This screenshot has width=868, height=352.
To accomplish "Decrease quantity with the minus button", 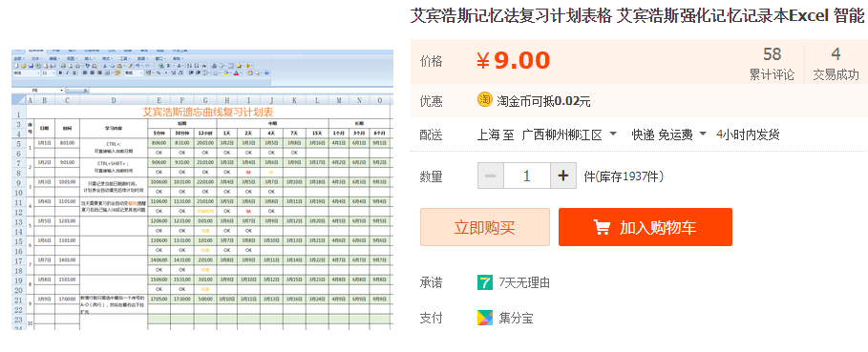I will pyautogui.click(x=491, y=176).
